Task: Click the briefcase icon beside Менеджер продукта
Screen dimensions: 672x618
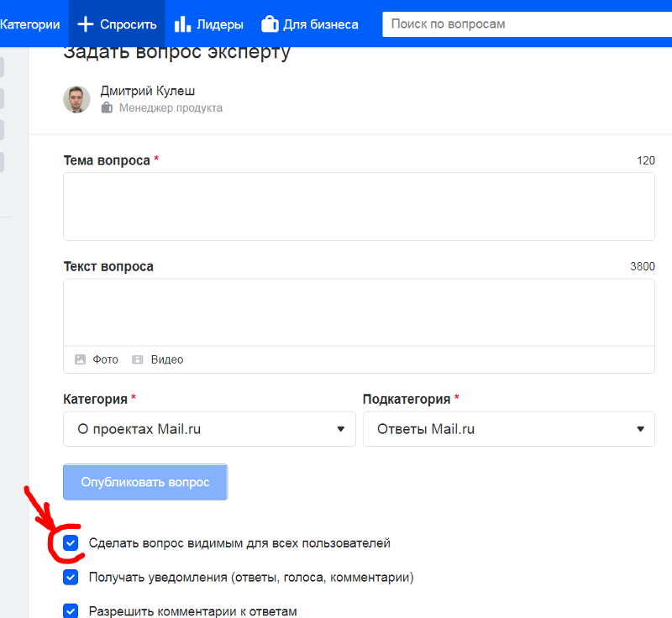Action: (x=107, y=107)
